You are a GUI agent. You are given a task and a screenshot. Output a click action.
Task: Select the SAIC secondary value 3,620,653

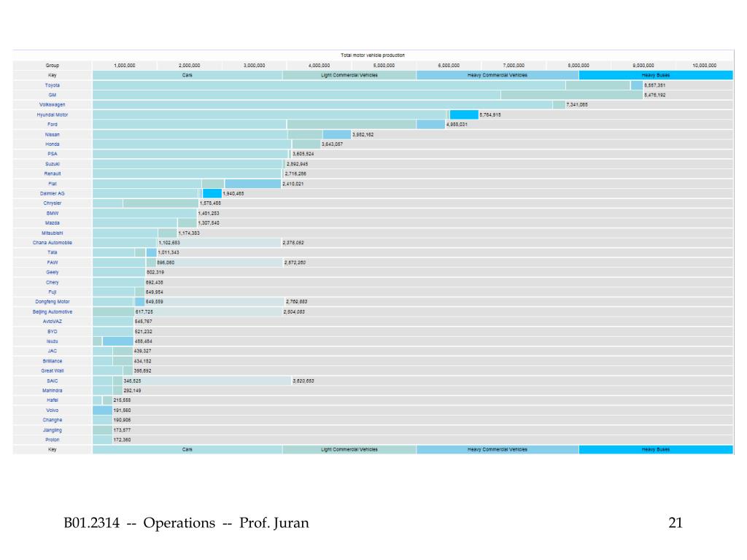point(303,381)
